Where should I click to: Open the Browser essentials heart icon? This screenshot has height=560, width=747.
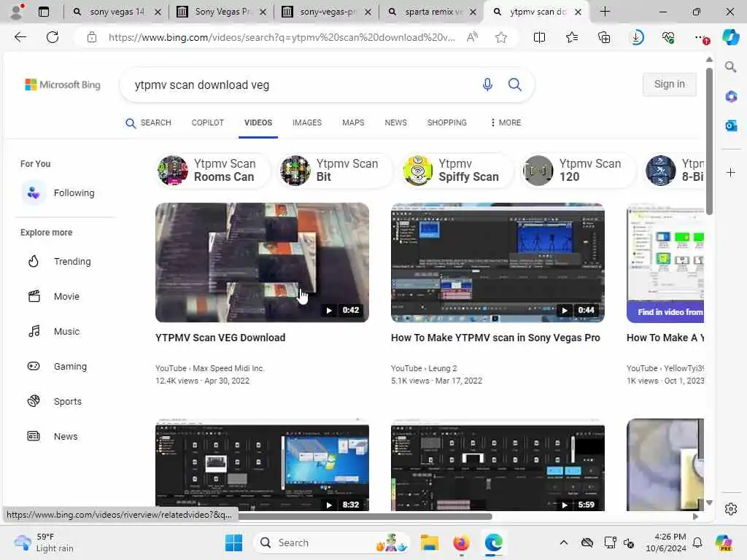click(x=668, y=37)
